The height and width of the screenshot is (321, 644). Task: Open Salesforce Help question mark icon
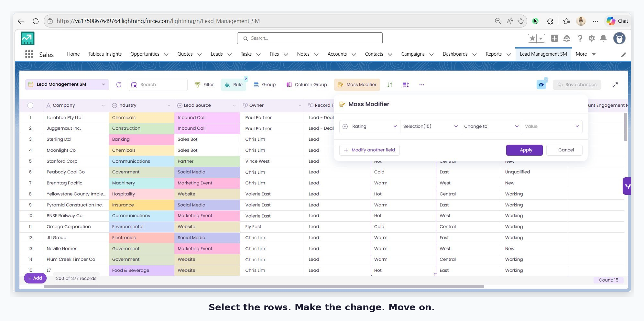tap(580, 39)
